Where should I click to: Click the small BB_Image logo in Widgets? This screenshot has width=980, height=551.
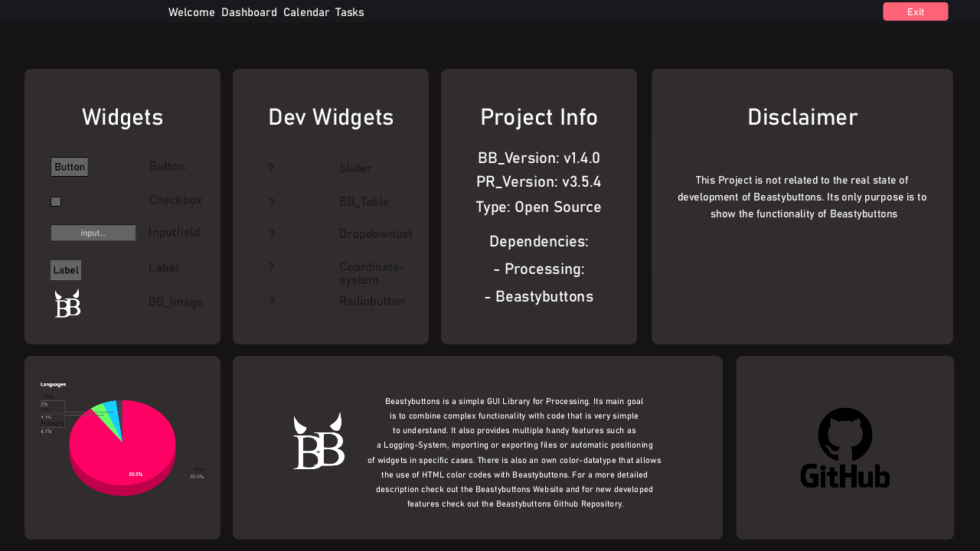coord(67,304)
